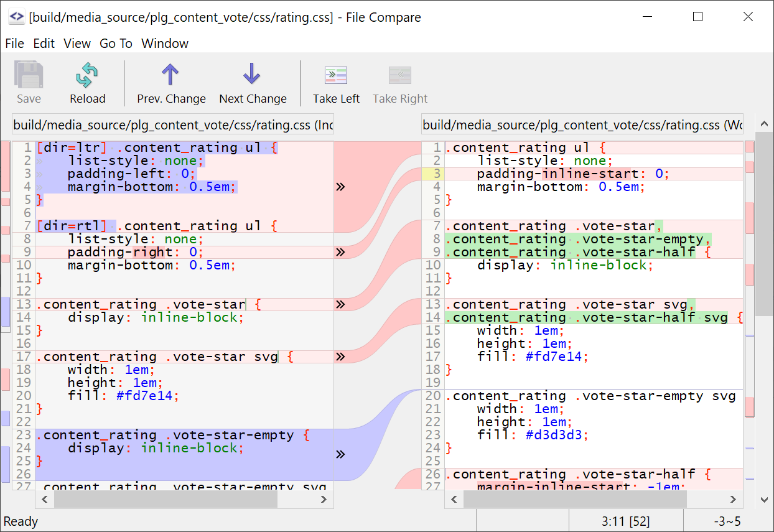Jump to the previous change

[171, 82]
